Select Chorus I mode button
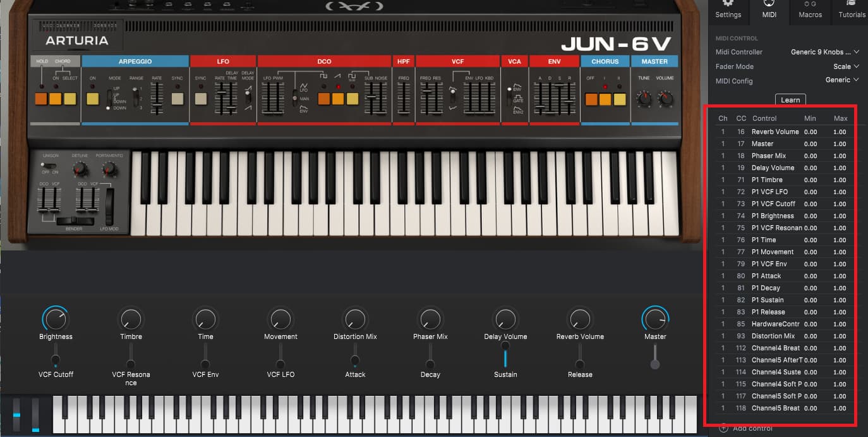The image size is (868, 437). pyautogui.click(x=605, y=99)
